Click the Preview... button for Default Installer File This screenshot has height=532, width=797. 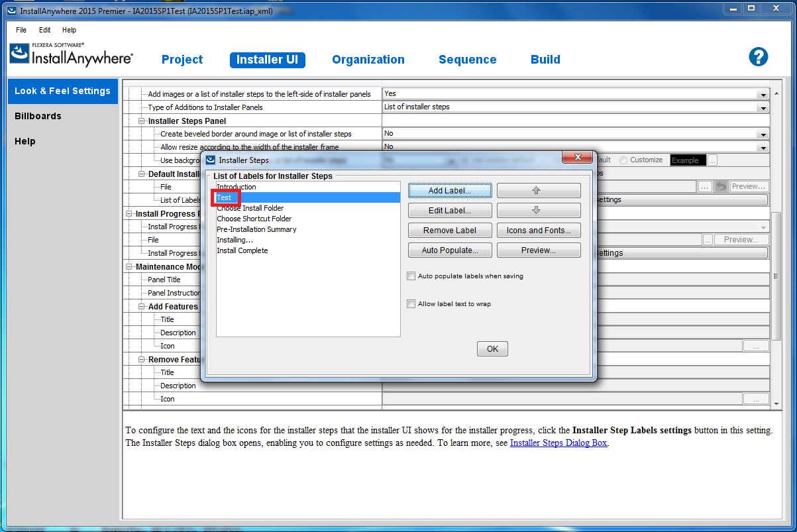(749, 187)
